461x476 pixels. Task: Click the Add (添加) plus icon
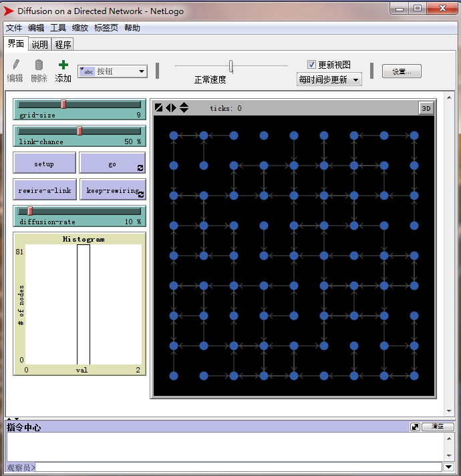pyautogui.click(x=63, y=65)
